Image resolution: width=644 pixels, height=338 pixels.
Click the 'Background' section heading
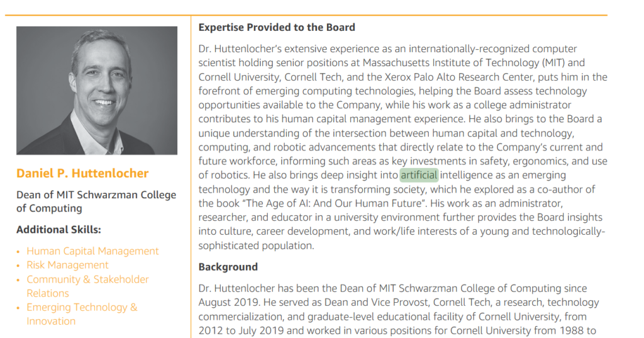[228, 267]
